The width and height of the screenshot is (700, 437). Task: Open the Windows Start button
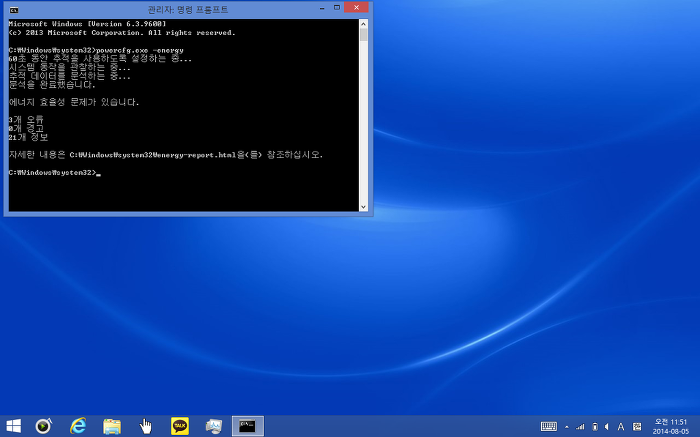[14, 426]
